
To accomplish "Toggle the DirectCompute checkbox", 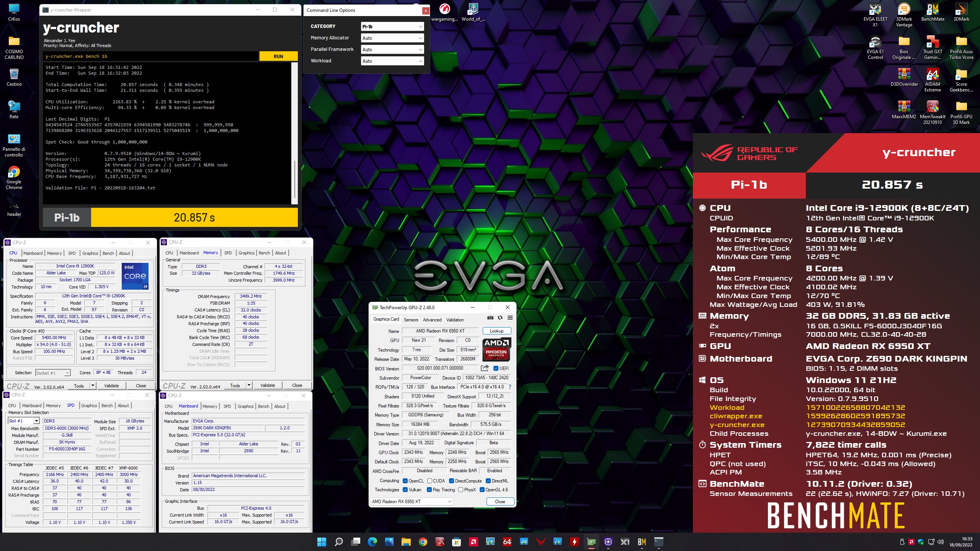I will tap(451, 481).
